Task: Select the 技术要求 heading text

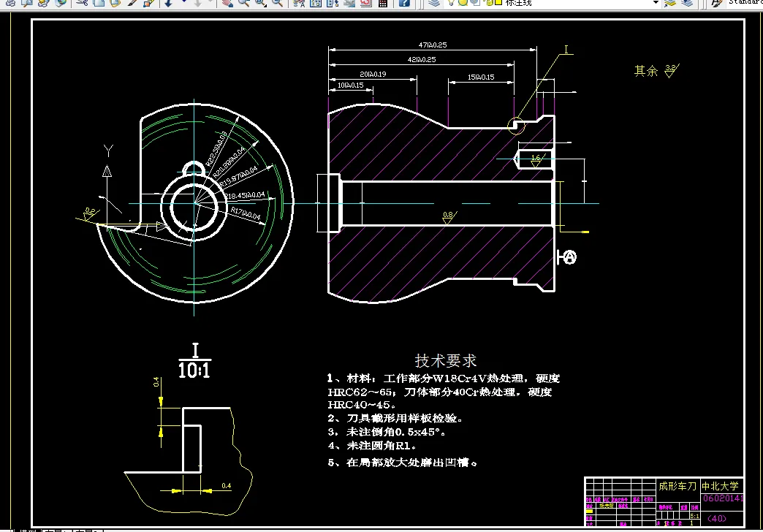Action: pyautogui.click(x=445, y=361)
